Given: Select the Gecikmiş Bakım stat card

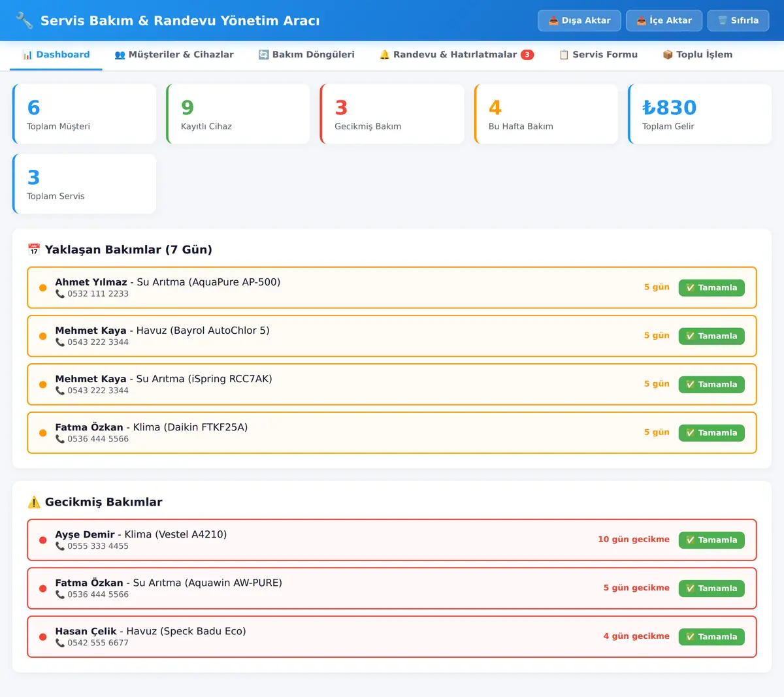Looking at the screenshot, I should click(392, 114).
